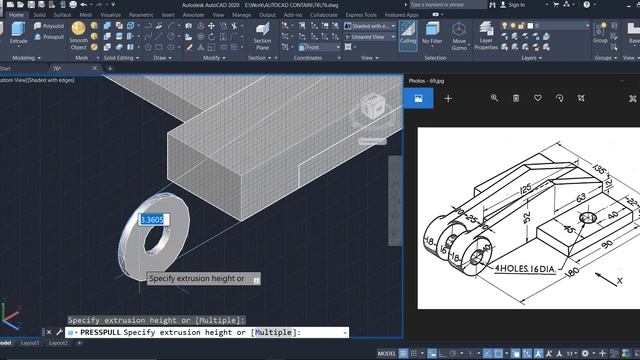
Task: Expand the Solid Editing panel
Action: [121, 58]
